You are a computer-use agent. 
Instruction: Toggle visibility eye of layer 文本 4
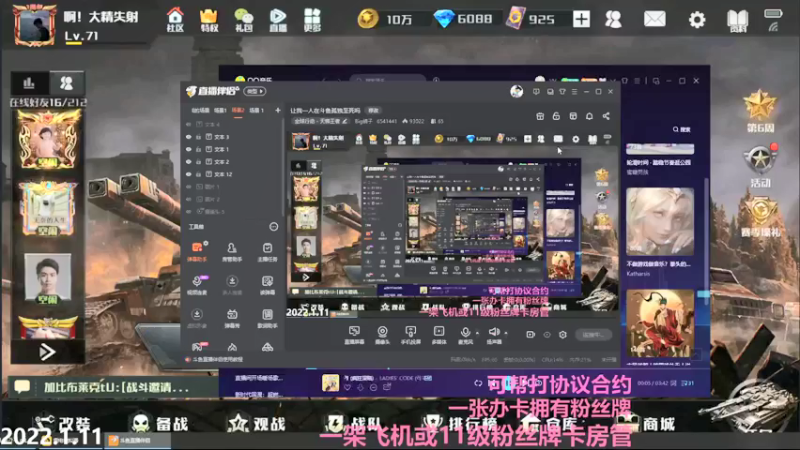tap(189, 124)
